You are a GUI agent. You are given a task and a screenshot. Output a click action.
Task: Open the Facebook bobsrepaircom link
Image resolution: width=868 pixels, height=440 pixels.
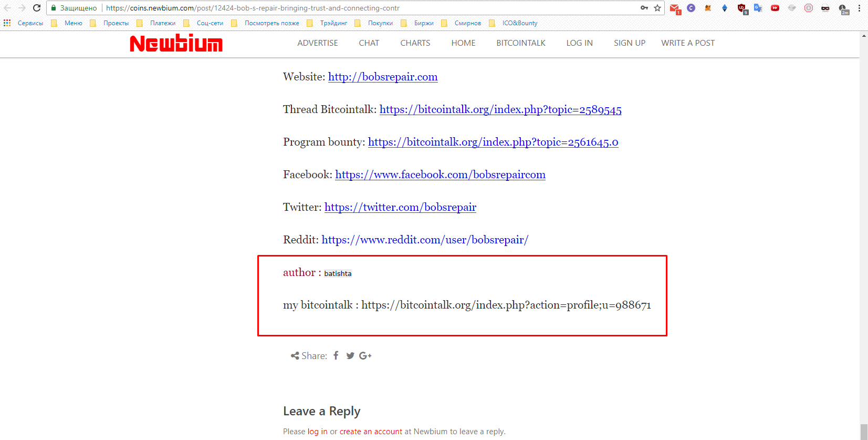tap(440, 175)
